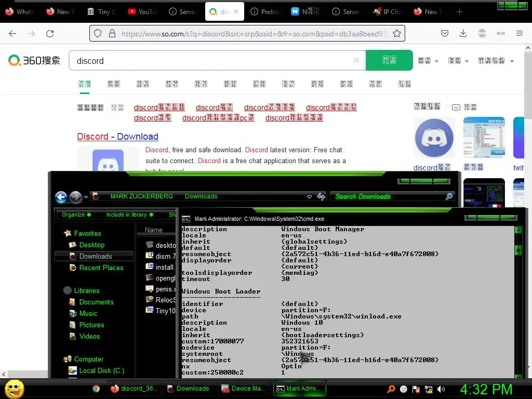This screenshot has height=399, width=532.
Task: Select Computer in the navigation pane
Action: click(88, 359)
